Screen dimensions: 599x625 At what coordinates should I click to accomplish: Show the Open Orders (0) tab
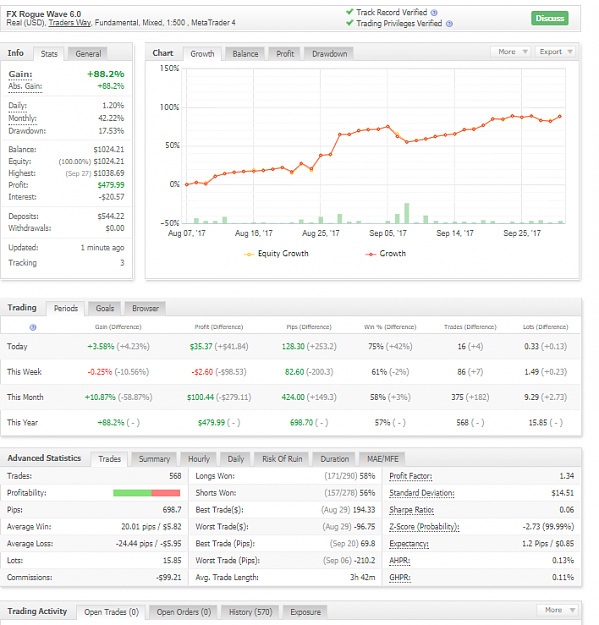pyautogui.click(x=183, y=612)
